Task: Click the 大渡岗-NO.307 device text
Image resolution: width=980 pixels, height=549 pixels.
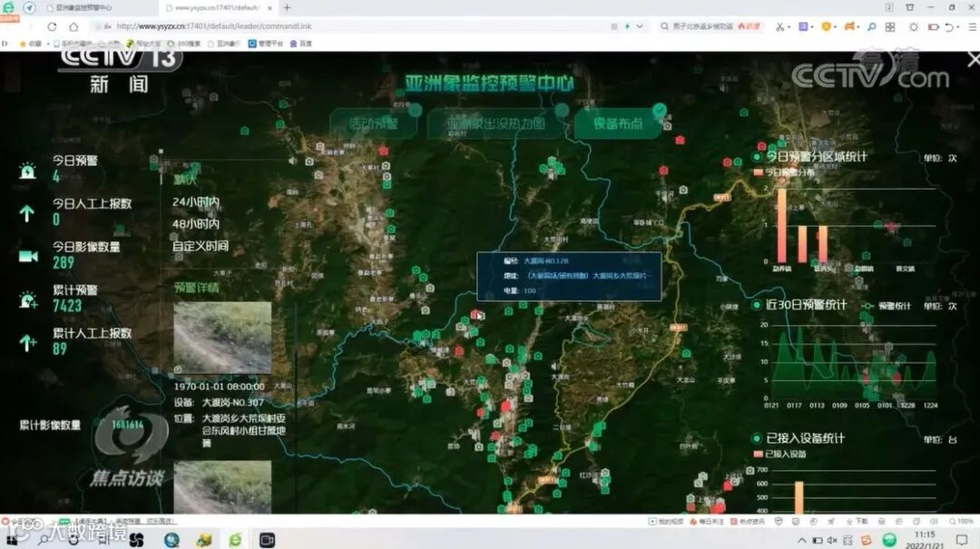Action: tap(233, 403)
